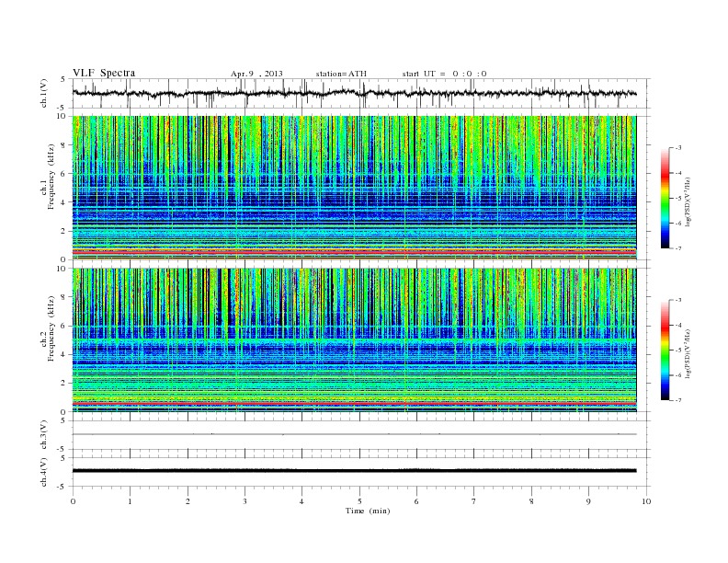This screenshot has height=563, width=728.
Task: Click the "-3" tick on the ch.2 colorbar
Action: pos(678,300)
